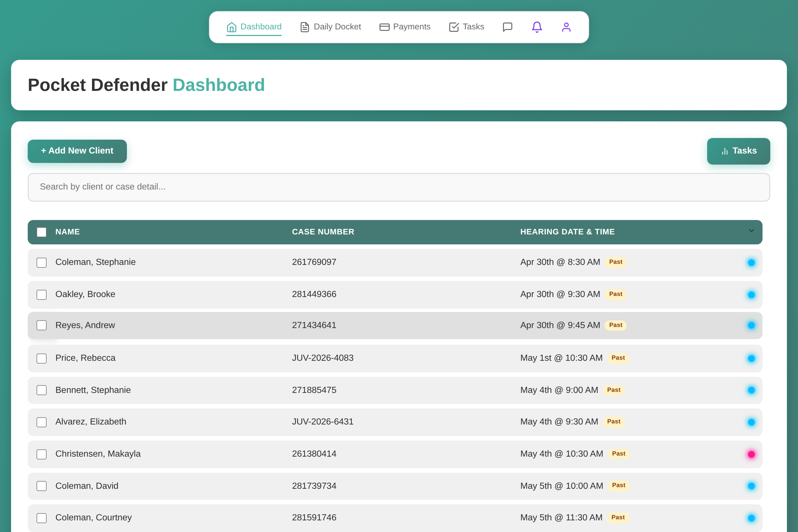Click hearing time May 4th @ 9:00 AM
This screenshot has height=532, width=798.
pyautogui.click(x=559, y=390)
